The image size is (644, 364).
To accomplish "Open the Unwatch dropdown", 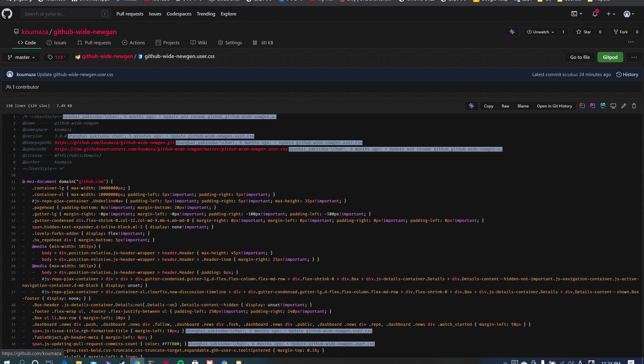I will (x=540, y=32).
